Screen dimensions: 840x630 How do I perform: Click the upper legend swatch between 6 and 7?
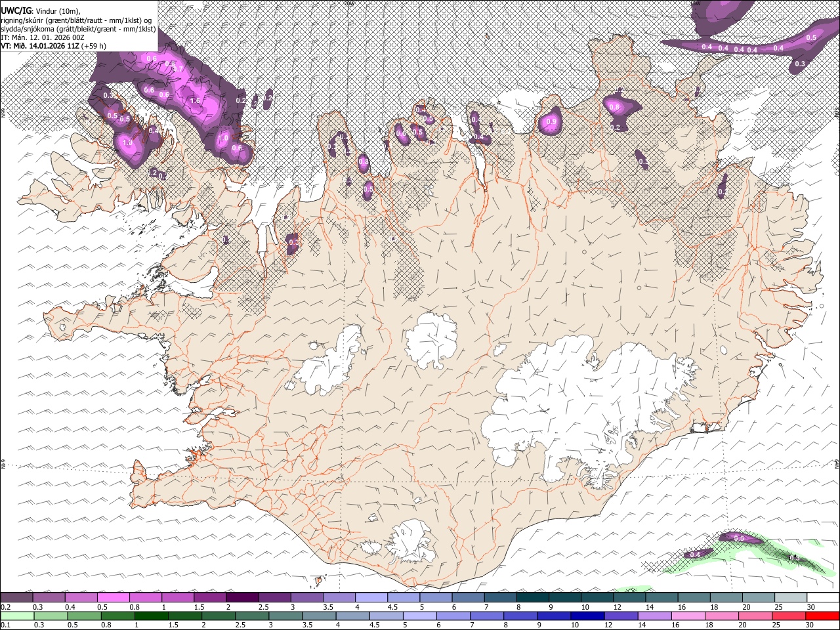pyautogui.click(x=467, y=598)
